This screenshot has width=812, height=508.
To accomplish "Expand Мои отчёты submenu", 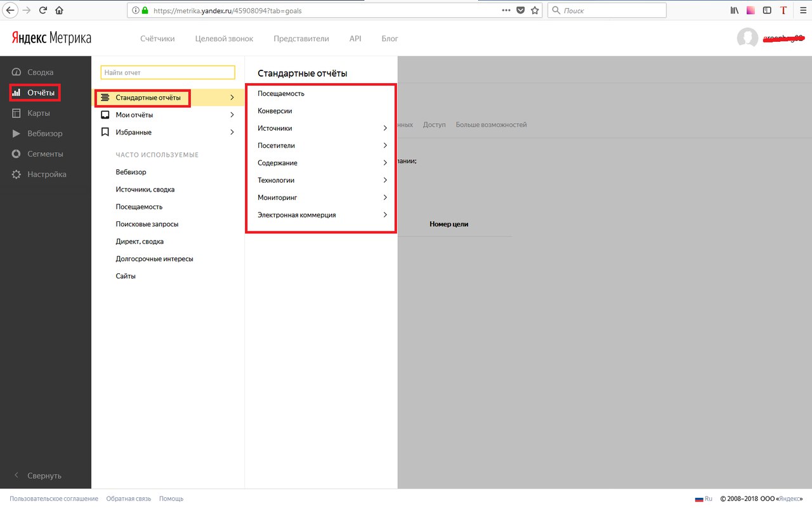I will click(167, 115).
